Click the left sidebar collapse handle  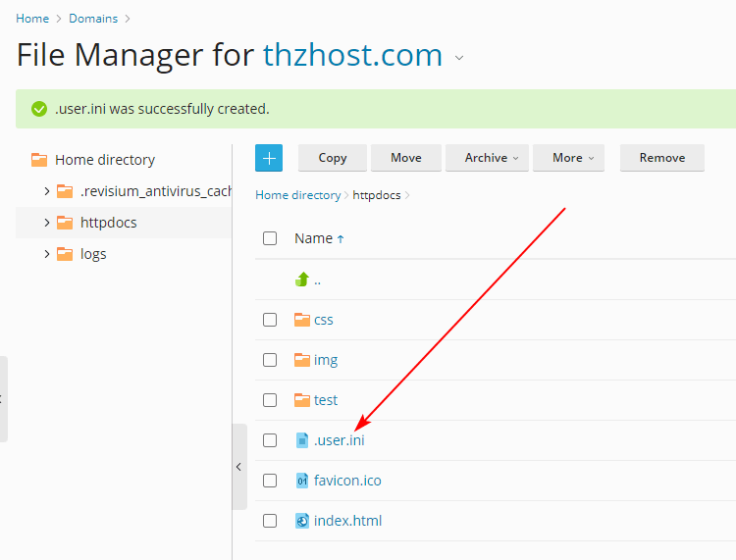3,399
